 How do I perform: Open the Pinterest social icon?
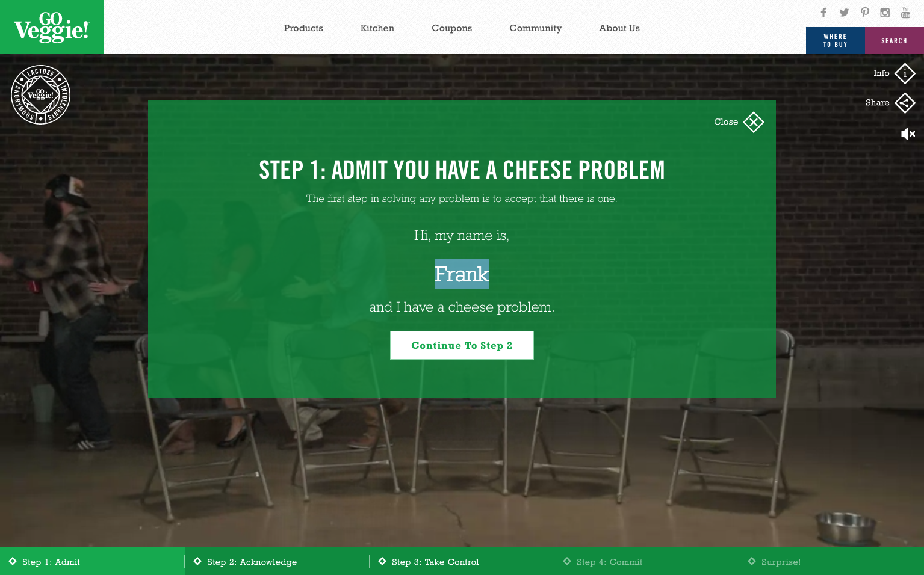tap(864, 13)
